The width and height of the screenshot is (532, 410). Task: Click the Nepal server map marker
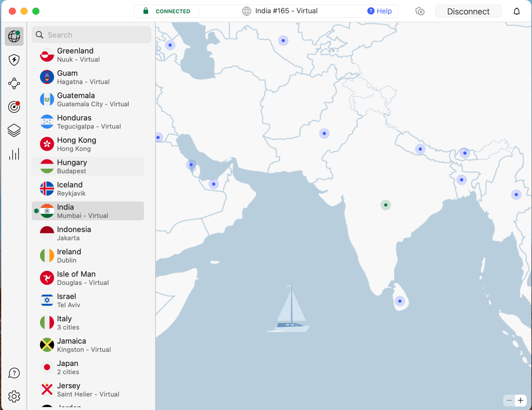420,149
